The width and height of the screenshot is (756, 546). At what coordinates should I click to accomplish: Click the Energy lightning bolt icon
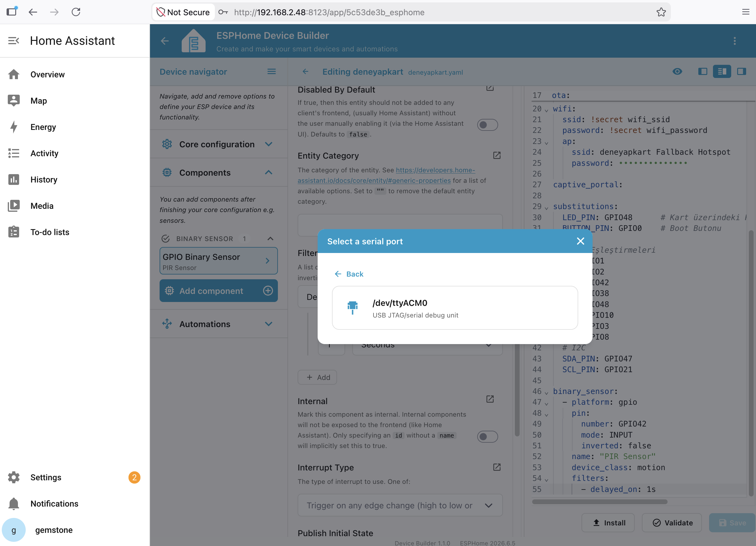[x=14, y=127]
